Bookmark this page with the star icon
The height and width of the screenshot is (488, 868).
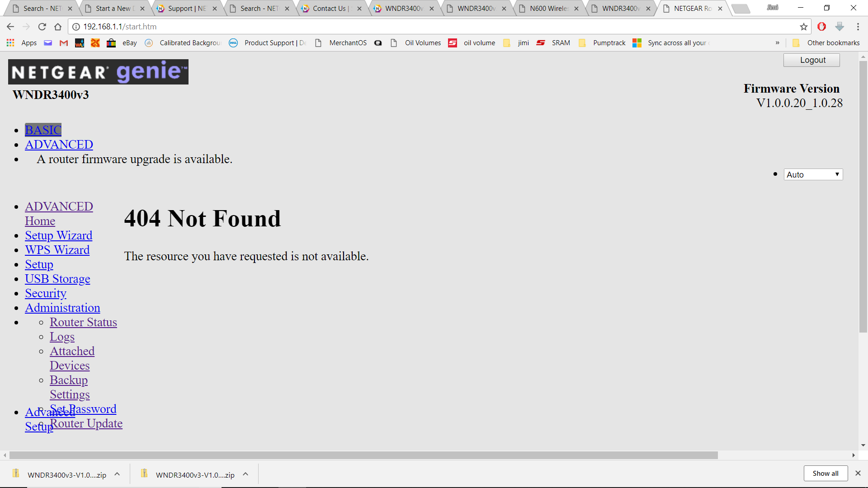tap(803, 27)
